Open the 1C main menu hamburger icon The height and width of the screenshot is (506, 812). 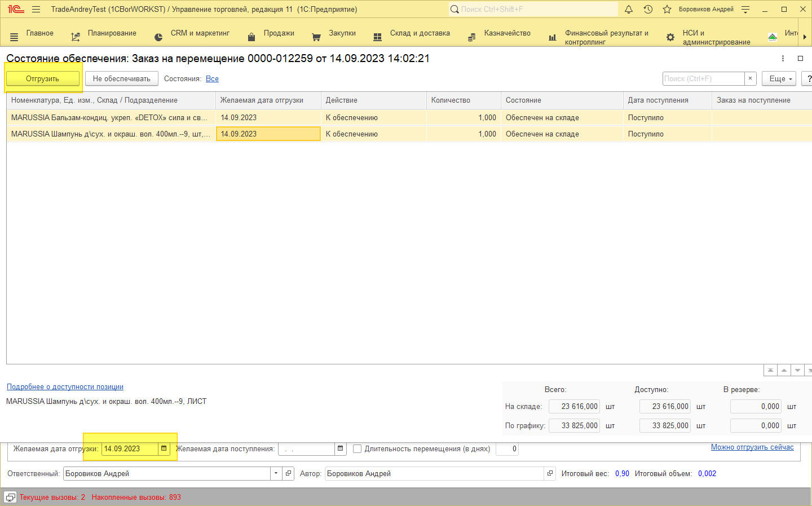point(36,9)
